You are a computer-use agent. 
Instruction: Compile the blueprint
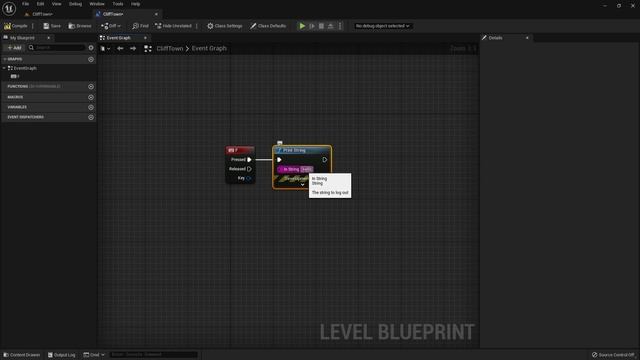[x=16, y=26]
